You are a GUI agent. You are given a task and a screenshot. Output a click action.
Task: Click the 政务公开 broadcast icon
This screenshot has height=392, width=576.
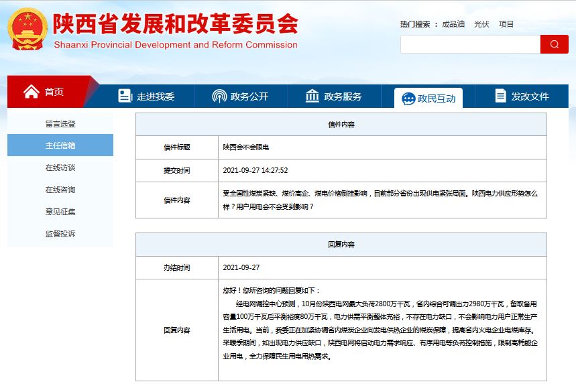219,96
